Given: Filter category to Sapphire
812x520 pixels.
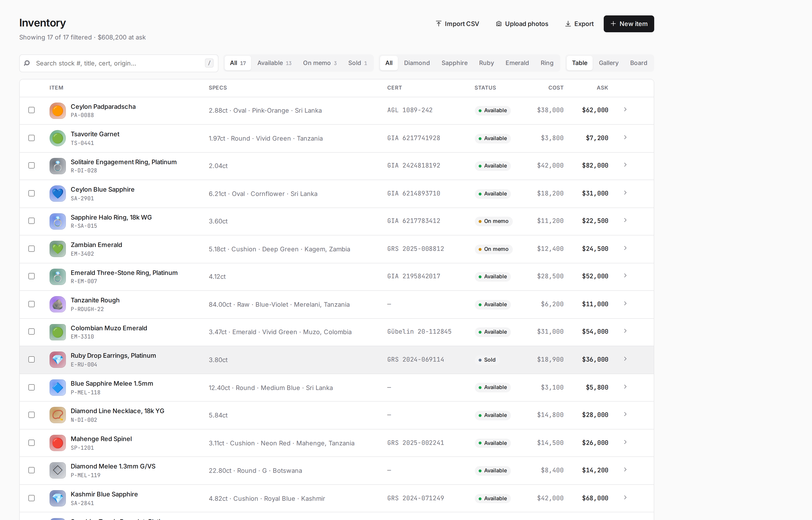Looking at the screenshot, I should click(x=454, y=63).
